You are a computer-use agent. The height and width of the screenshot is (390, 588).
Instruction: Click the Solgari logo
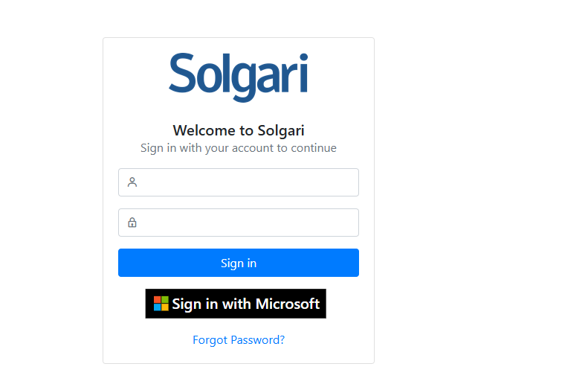(238, 77)
